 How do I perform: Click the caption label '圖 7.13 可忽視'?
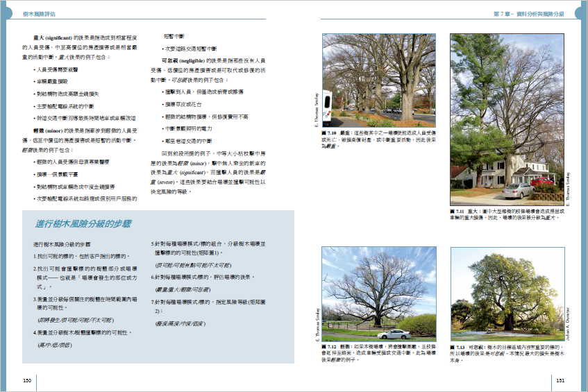point(467,348)
